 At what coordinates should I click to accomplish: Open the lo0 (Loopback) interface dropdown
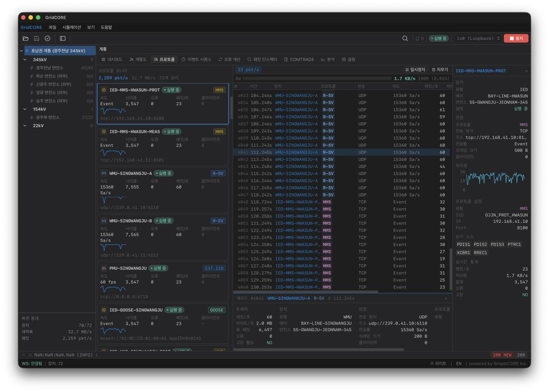[x=478, y=39]
